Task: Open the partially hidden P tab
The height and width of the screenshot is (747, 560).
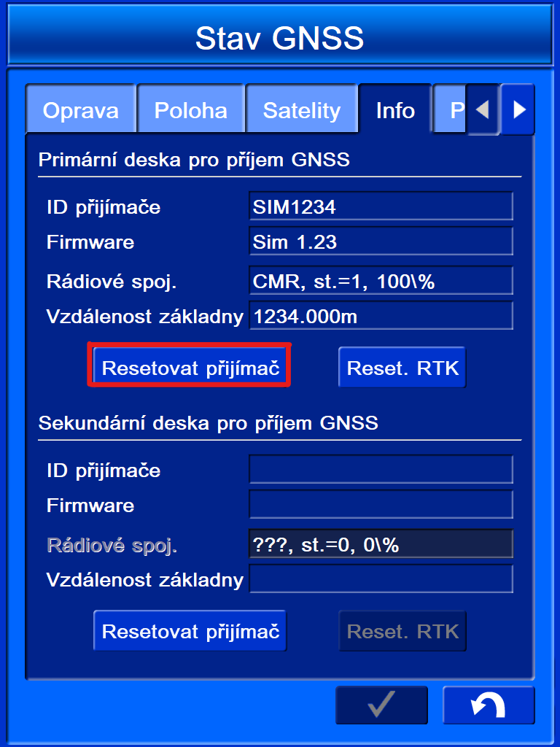Action: (x=449, y=109)
